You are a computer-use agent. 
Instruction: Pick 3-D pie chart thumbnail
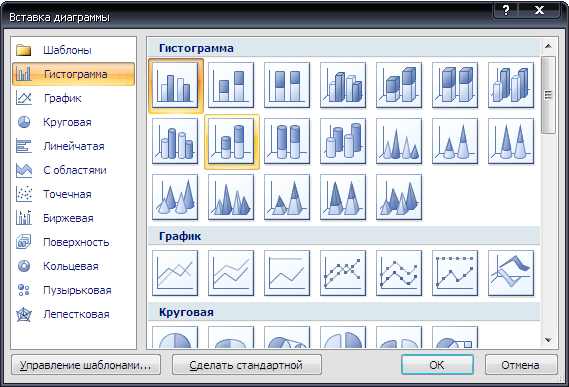pos(231,337)
